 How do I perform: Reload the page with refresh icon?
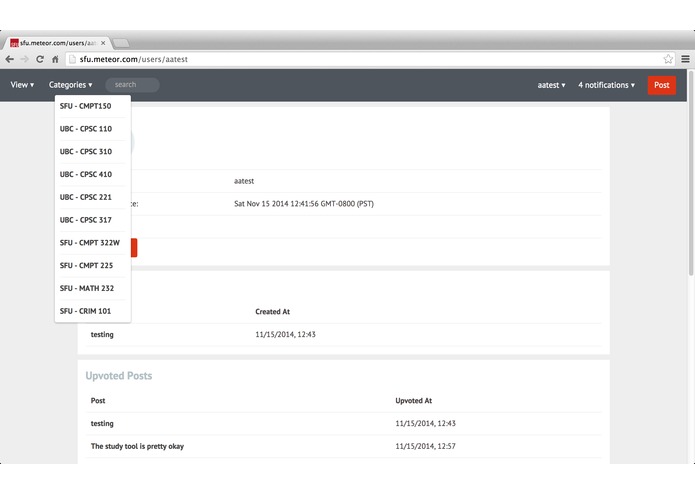[39, 59]
